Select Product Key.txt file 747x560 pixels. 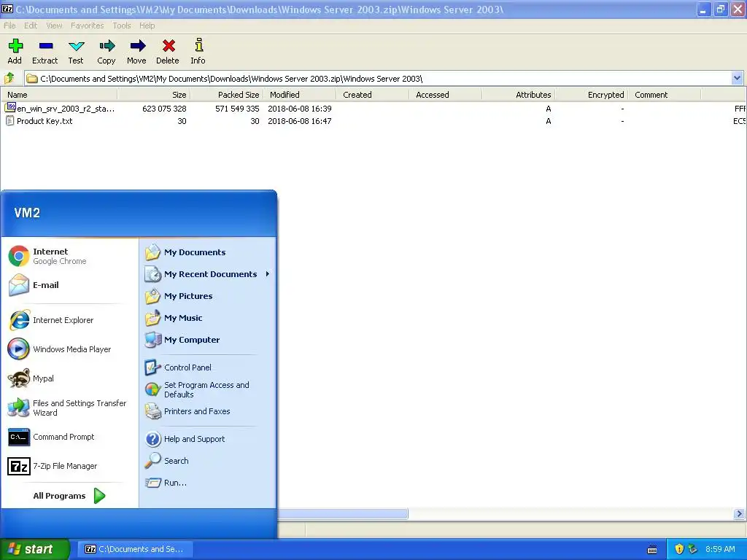point(39,121)
